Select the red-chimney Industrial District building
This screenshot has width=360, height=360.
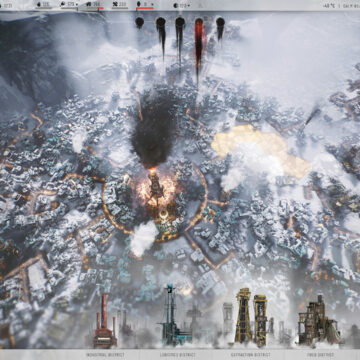[x=105, y=321]
